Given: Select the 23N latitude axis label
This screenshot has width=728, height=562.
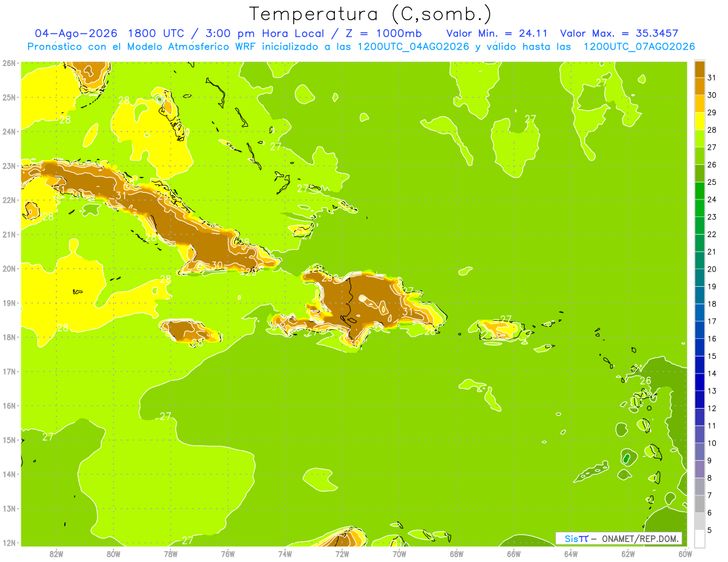Looking at the screenshot, I should pyautogui.click(x=9, y=166).
